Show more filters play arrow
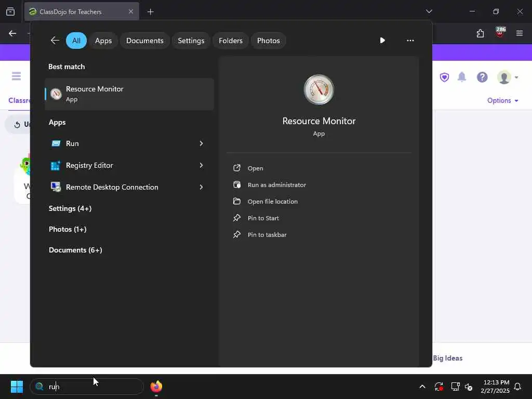This screenshot has width=532, height=399. click(382, 41)
